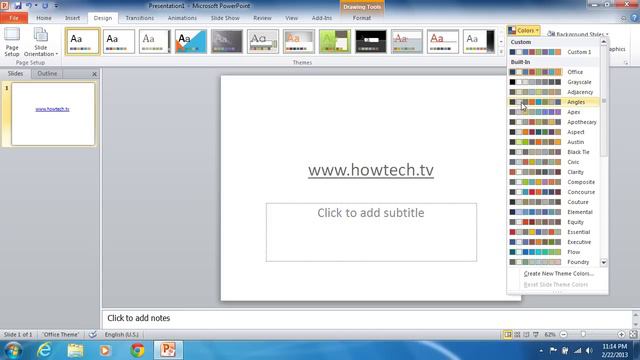Click to add notes field

[x=366, y=318]
